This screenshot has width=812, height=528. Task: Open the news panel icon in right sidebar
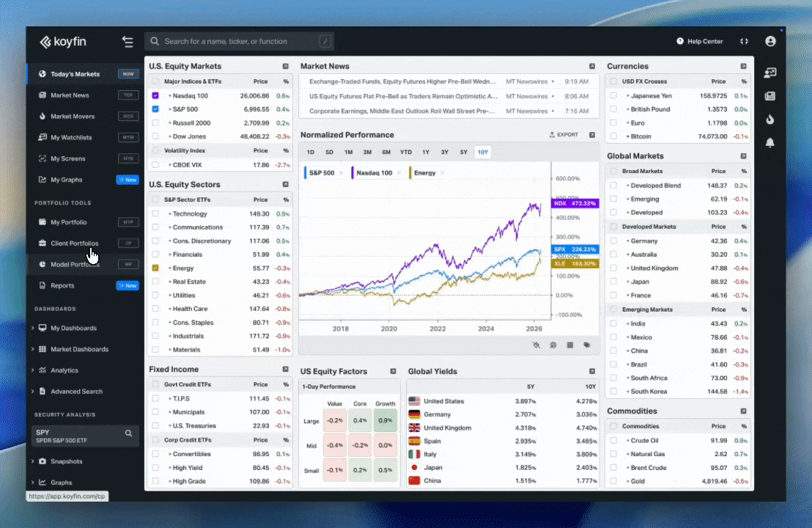[770, 95]
